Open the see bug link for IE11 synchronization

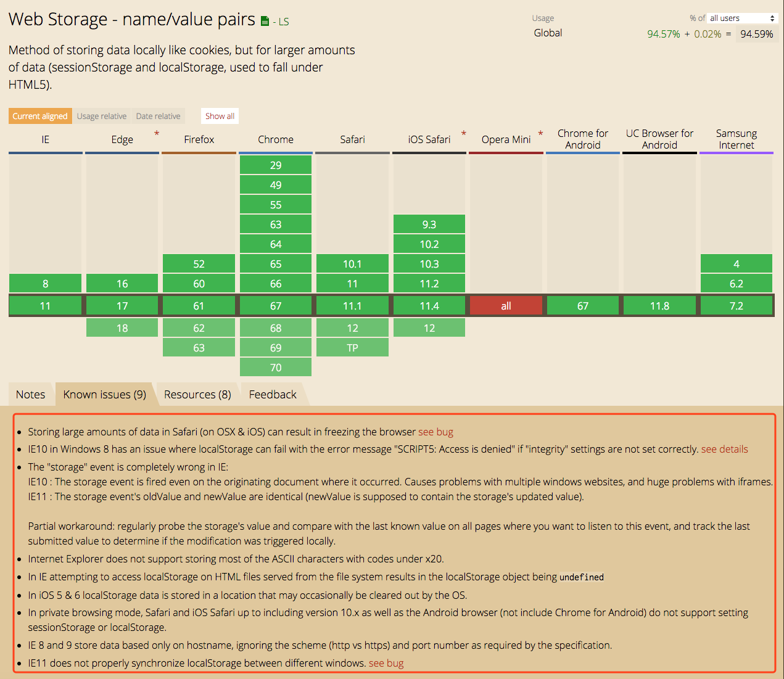coord(386,664)
